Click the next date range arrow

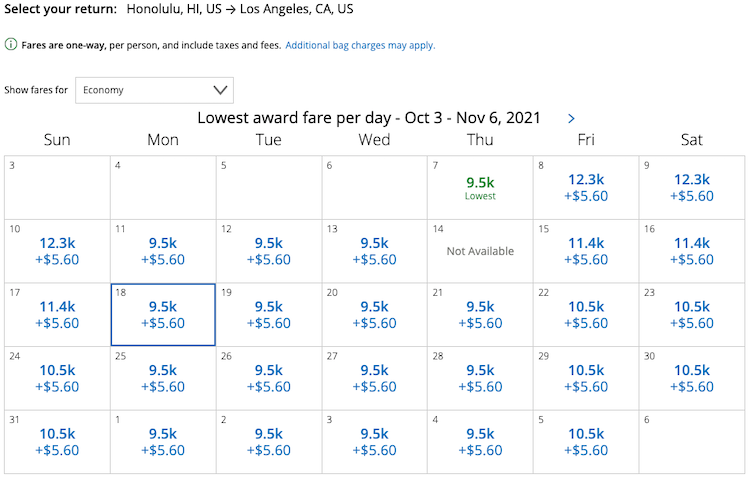click(571, 118)
